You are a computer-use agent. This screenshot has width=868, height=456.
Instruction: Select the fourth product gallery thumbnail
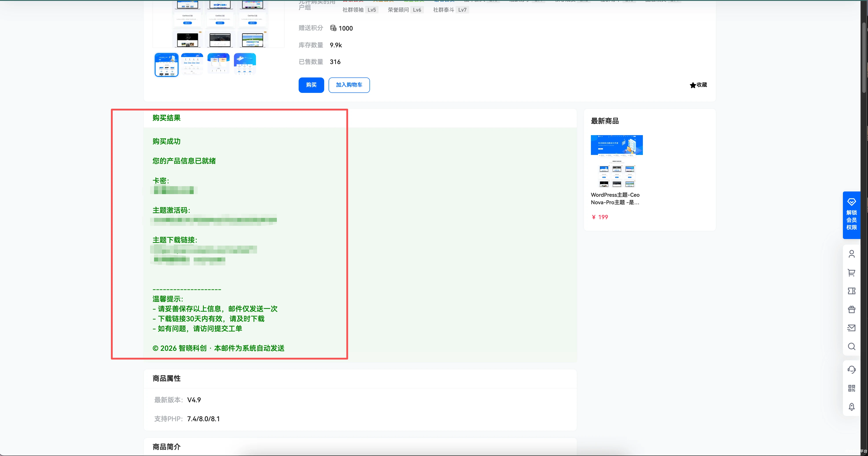pos(245,63)
